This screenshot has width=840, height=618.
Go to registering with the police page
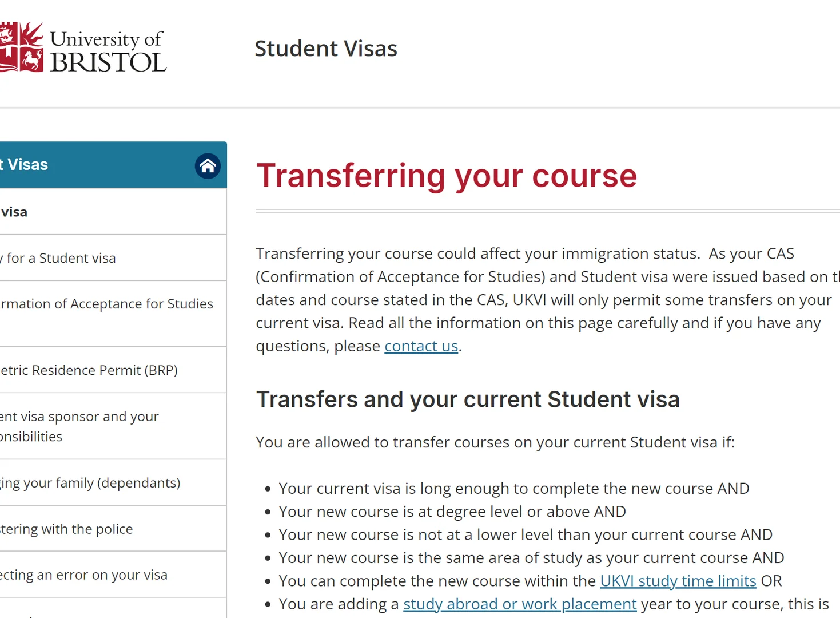[x=113, y=529]
